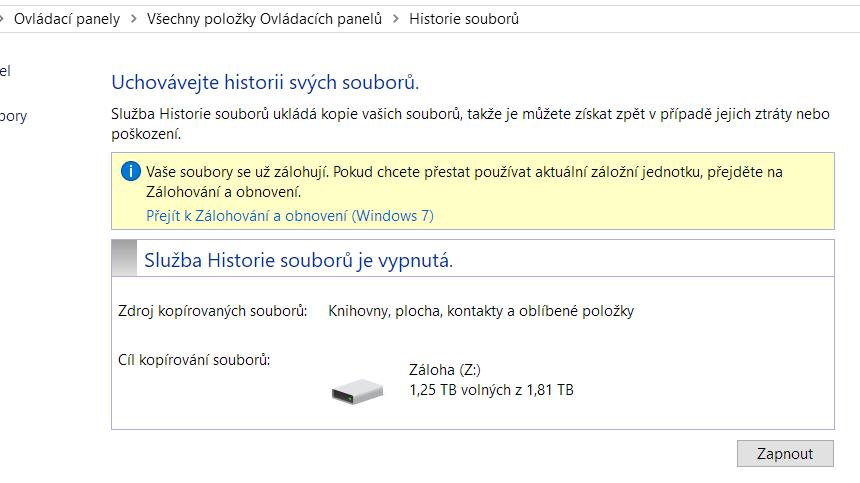Screen dimensions: 860x483
Task: Open "Přejít k Zálohování a obnovení (Windows 7)" link
Action: tap(290, 216)
